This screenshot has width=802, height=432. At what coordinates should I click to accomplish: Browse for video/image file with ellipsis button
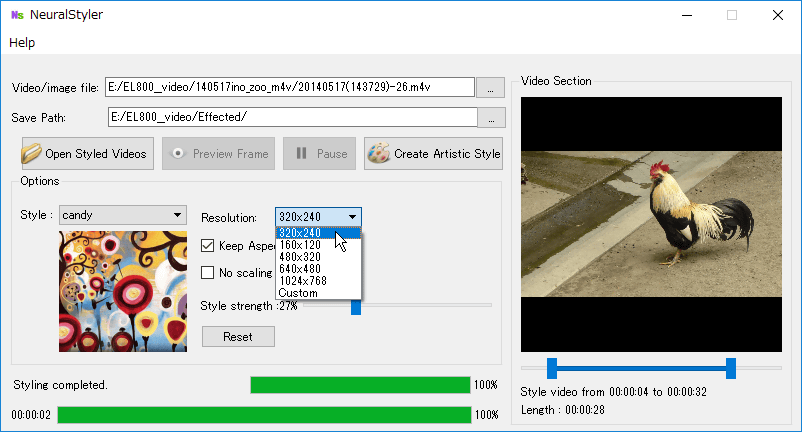tap(491, 87)
